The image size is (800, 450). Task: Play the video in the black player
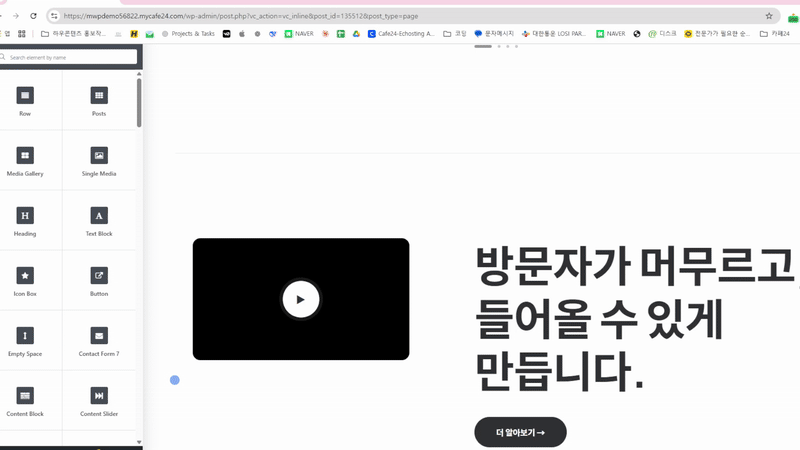(300, 299)
